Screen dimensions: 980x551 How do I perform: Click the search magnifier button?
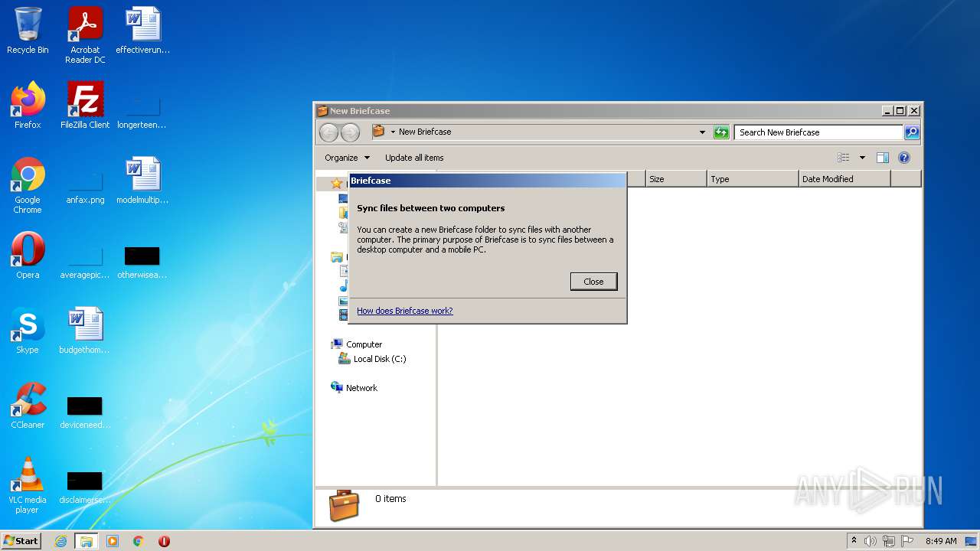click(911, 132)
